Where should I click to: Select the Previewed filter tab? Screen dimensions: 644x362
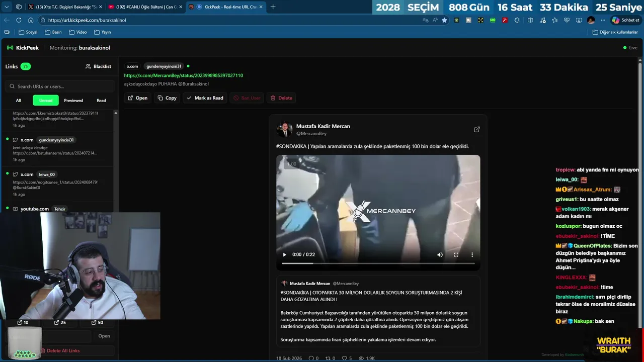click(73, 101)
